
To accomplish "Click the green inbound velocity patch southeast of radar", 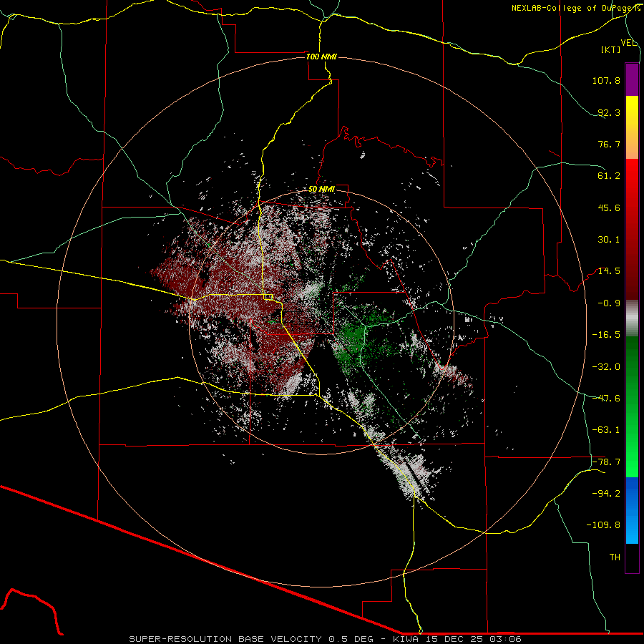I will (x=352, y=339).
